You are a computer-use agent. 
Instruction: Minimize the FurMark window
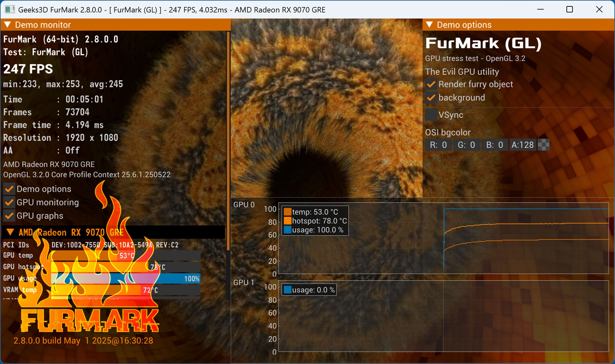click(540, 9)
